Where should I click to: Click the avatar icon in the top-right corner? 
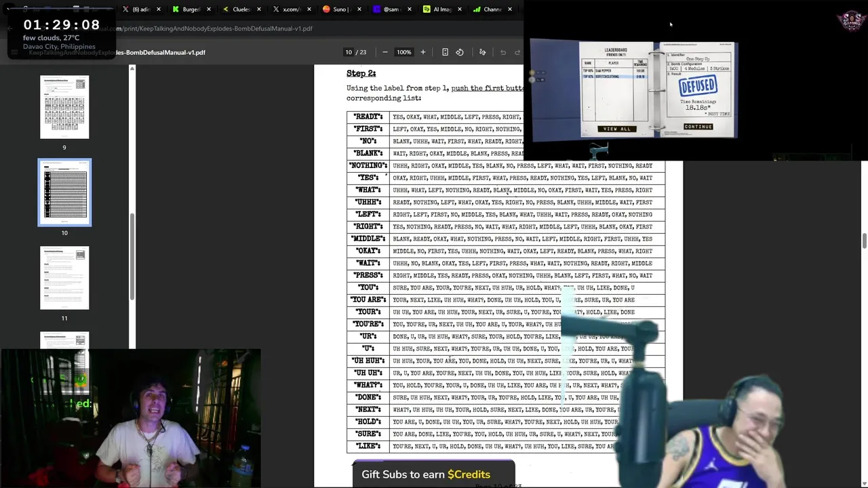(850, 20)
